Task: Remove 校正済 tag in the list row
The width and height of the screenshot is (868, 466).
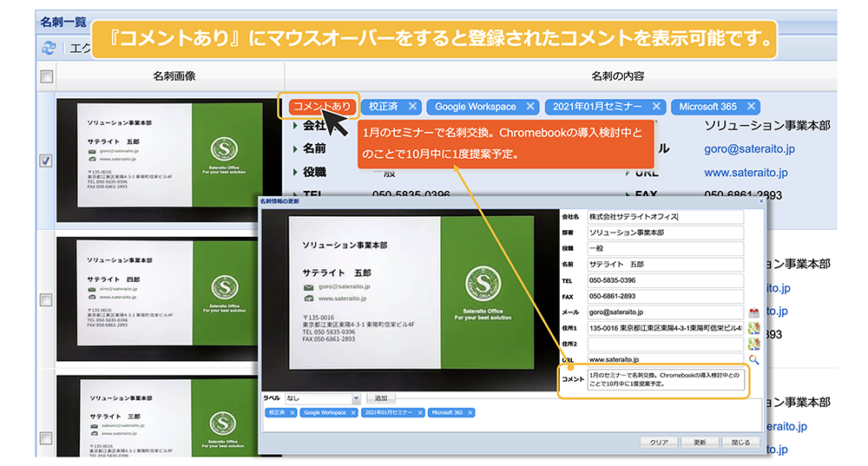Action: pos(412,106)
